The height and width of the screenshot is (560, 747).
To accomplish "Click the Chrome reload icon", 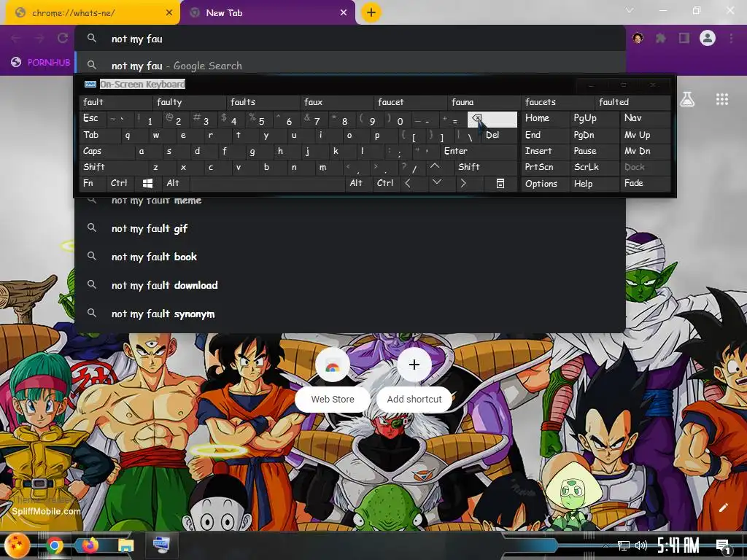I will point(63,39).
